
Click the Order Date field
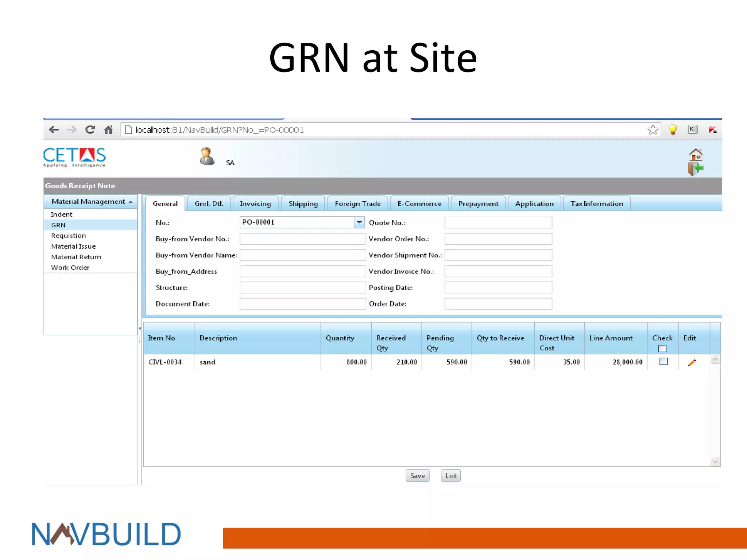point(498,304)
